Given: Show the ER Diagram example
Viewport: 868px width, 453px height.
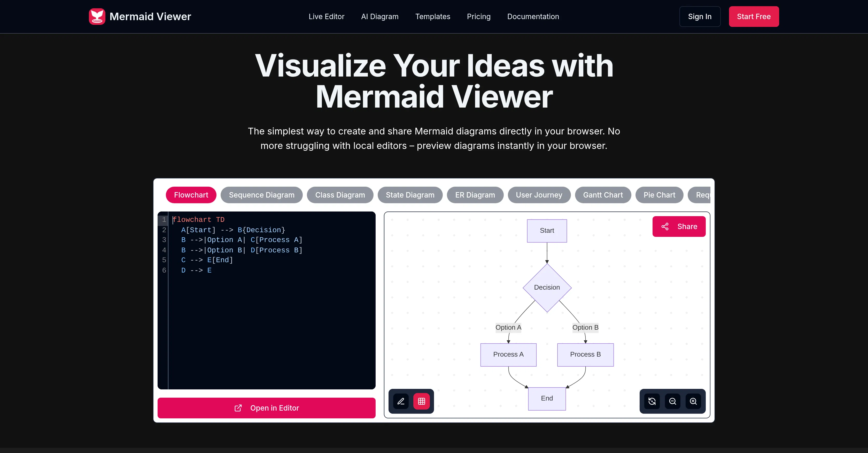Looking at the screenshot, I should tap(475, 195).
